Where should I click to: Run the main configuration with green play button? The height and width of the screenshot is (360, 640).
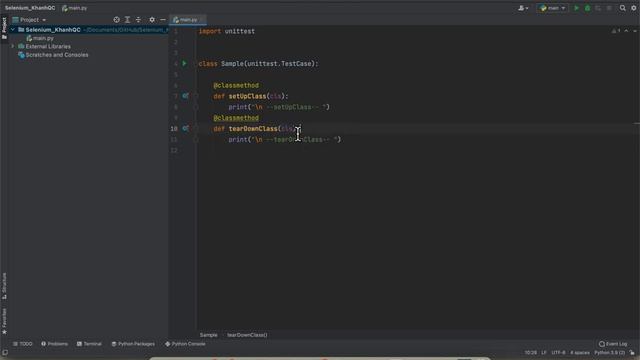[x=576, y=8]
